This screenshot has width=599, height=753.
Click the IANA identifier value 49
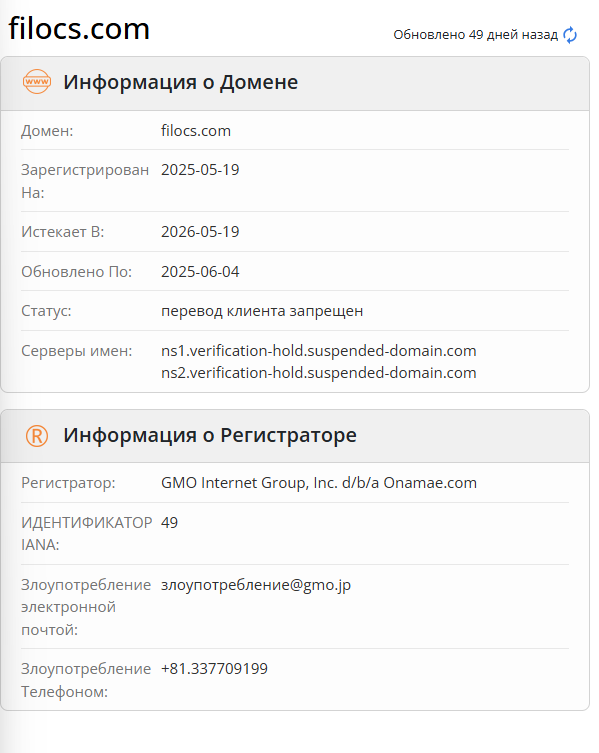click(x=169, y=522)
